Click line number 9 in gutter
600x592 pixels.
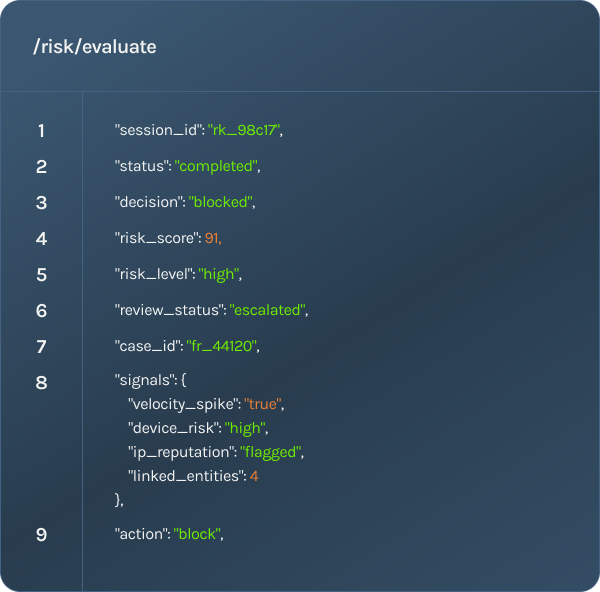pyautogui.click(x=41, y=535)
